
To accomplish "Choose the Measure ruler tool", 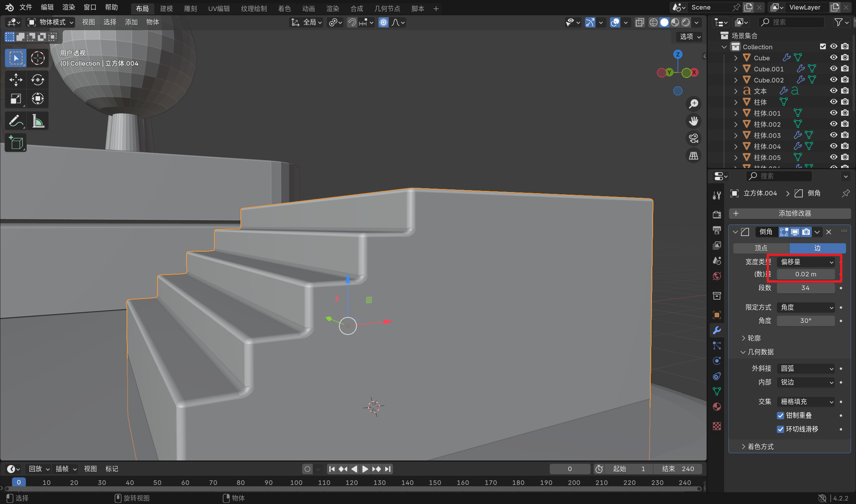I will (x=37, y=121).
